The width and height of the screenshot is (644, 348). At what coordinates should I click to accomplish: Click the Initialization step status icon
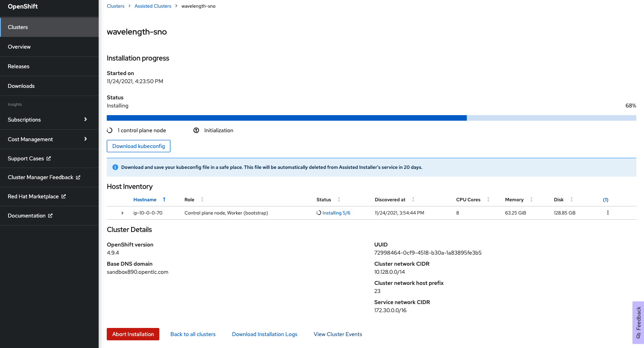click(x=196, y=130)
